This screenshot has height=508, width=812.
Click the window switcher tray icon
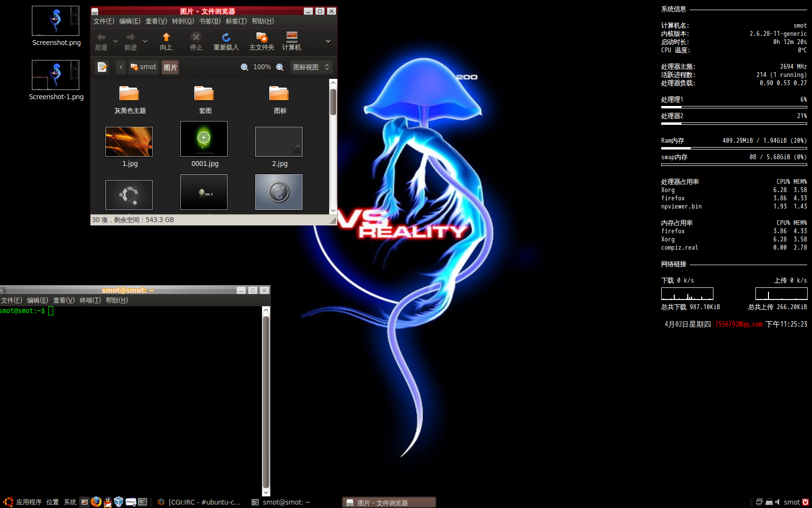tap(759, 502)
